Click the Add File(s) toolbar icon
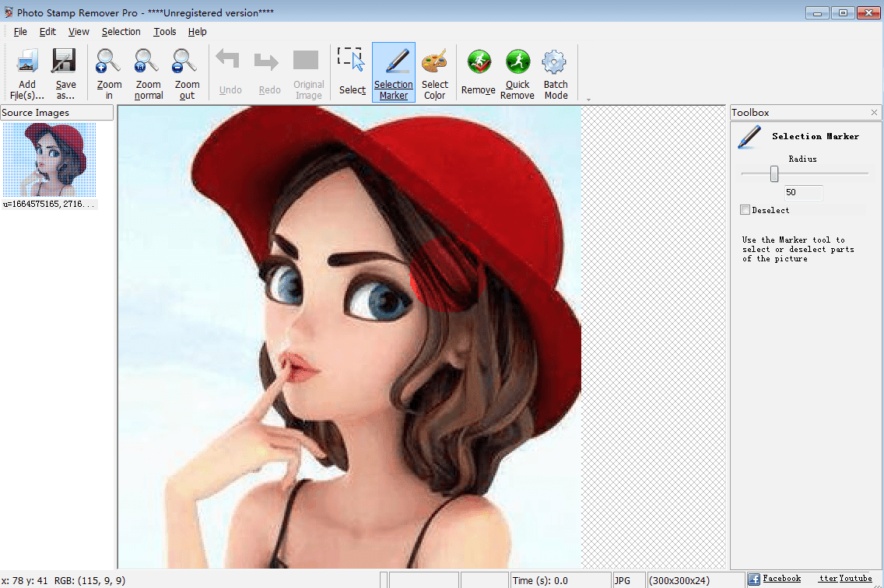 (27, 62)
